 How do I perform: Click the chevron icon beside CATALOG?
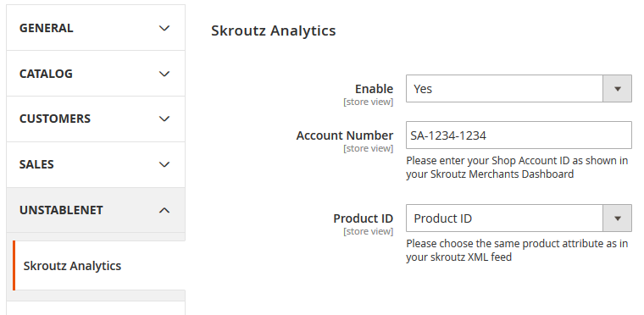click(164, 74)
